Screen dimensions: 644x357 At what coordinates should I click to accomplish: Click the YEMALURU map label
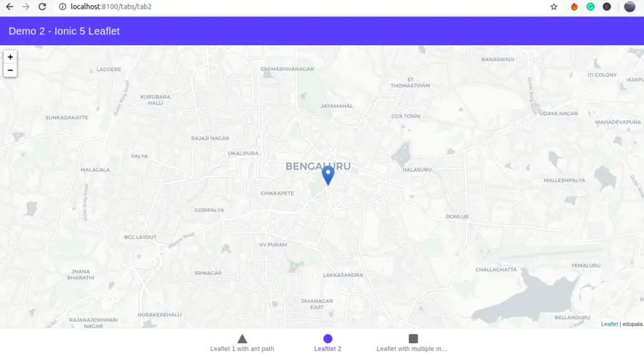[586, 265]
